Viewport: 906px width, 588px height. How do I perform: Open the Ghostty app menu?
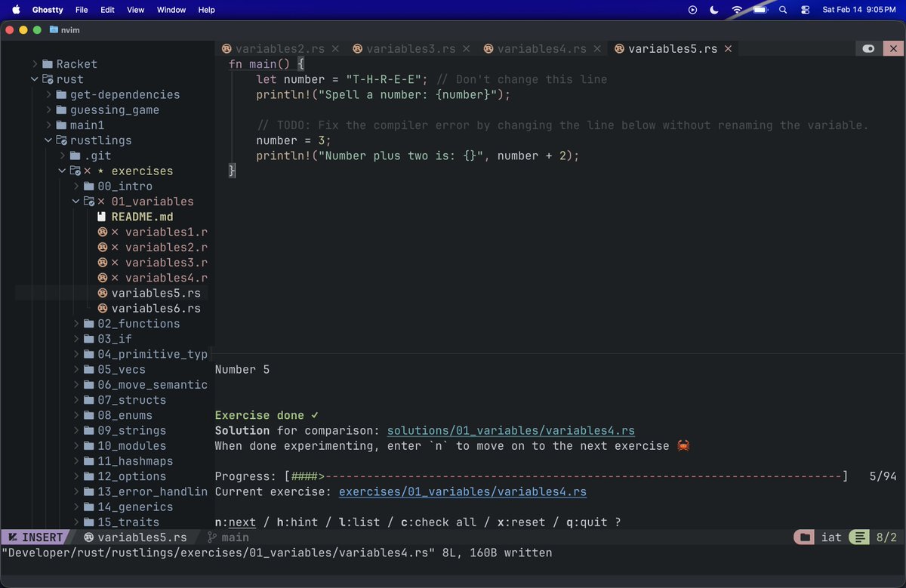[x=48, y=10]
